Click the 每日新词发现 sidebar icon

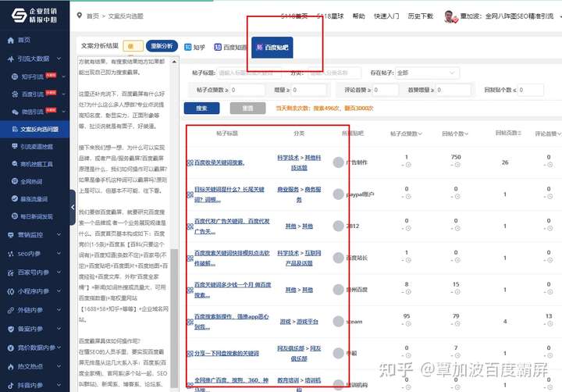(x=15, y=216)
